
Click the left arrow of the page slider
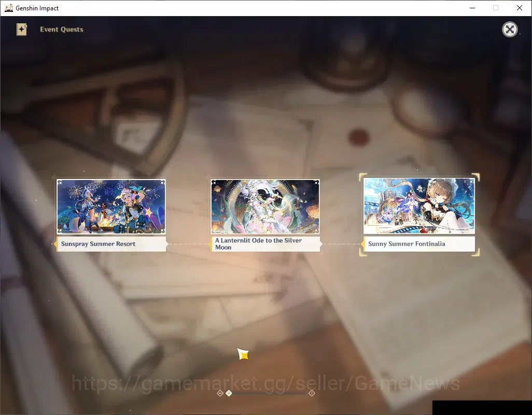click(220, 393)
